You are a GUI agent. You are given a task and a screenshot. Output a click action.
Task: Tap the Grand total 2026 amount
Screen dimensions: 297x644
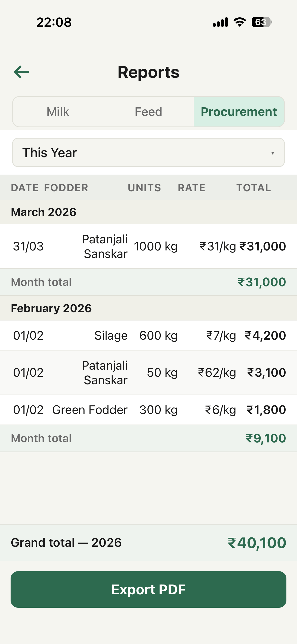[x=257, y=543]
